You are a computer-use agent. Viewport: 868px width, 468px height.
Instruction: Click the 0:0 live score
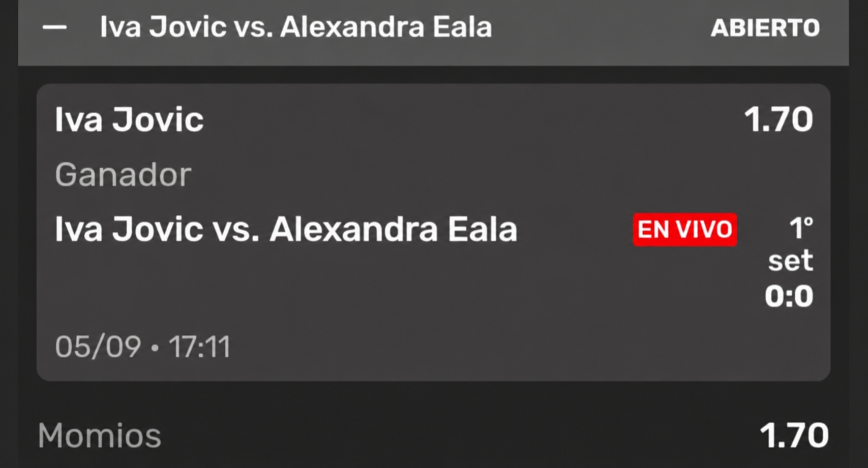click(x=789, y=296)
